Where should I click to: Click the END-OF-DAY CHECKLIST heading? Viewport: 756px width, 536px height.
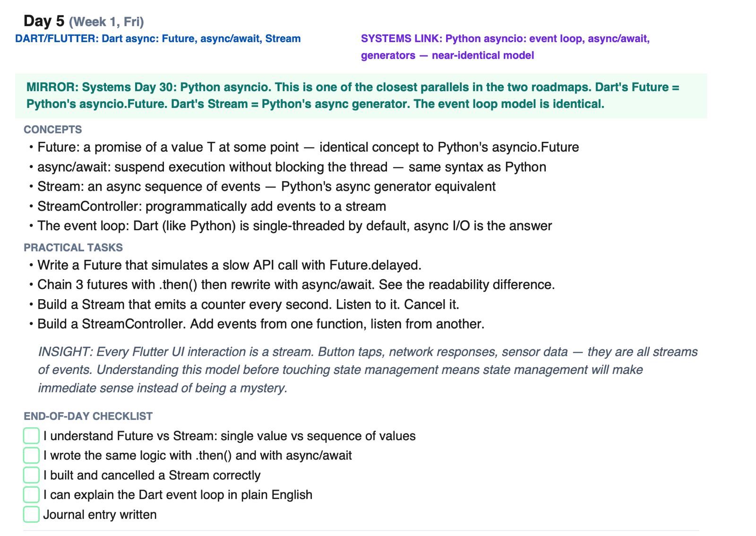tap(88, 416)
